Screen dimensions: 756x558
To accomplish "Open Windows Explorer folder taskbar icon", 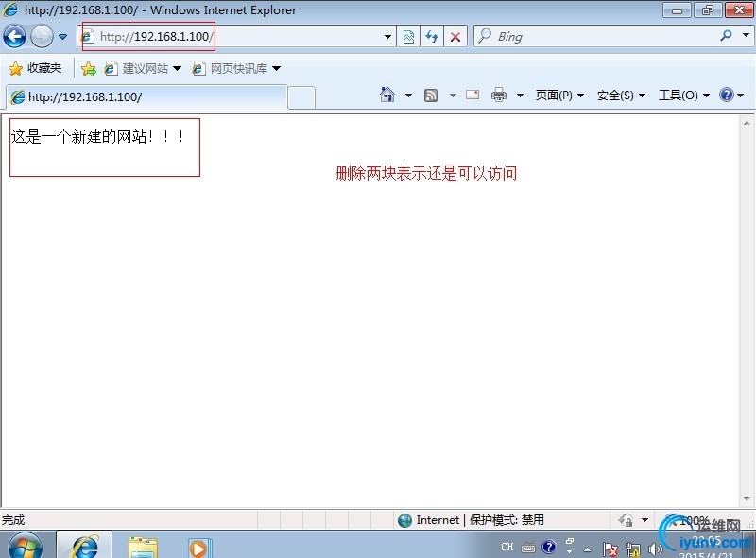I will pyautogui.click(x=143, y=547).
